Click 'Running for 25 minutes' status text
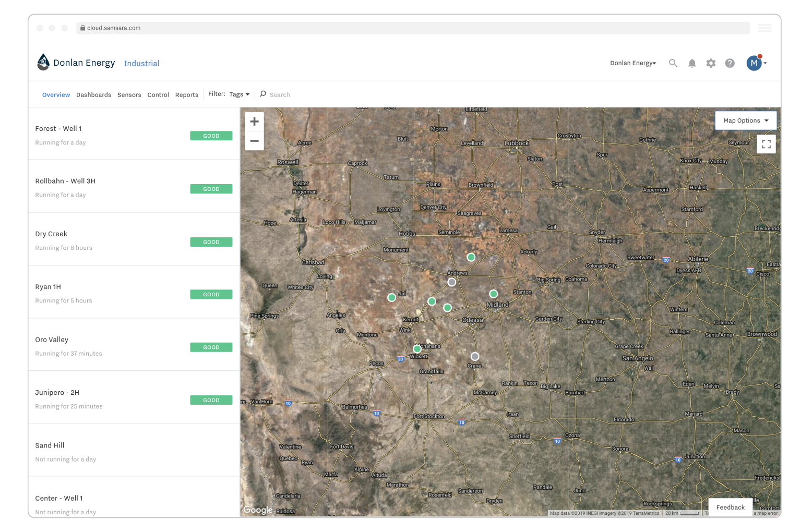The image size is (801, 532). (x=69, y=406)
